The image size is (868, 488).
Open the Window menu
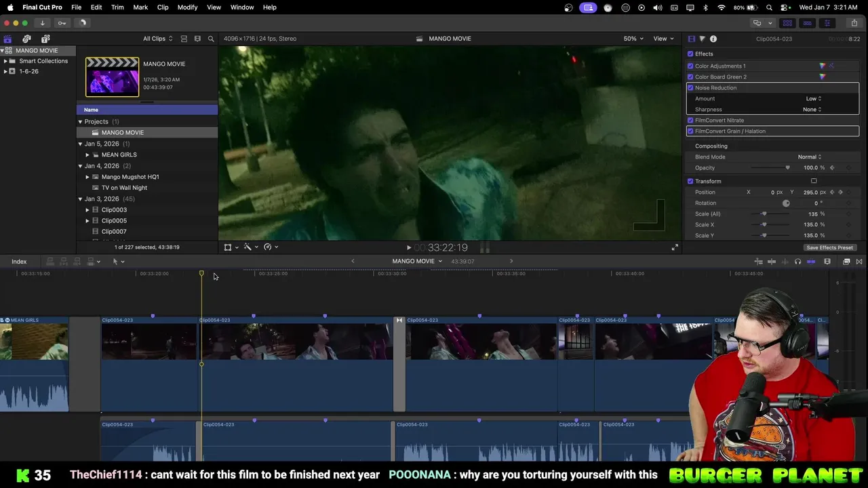tap(242, 7)
